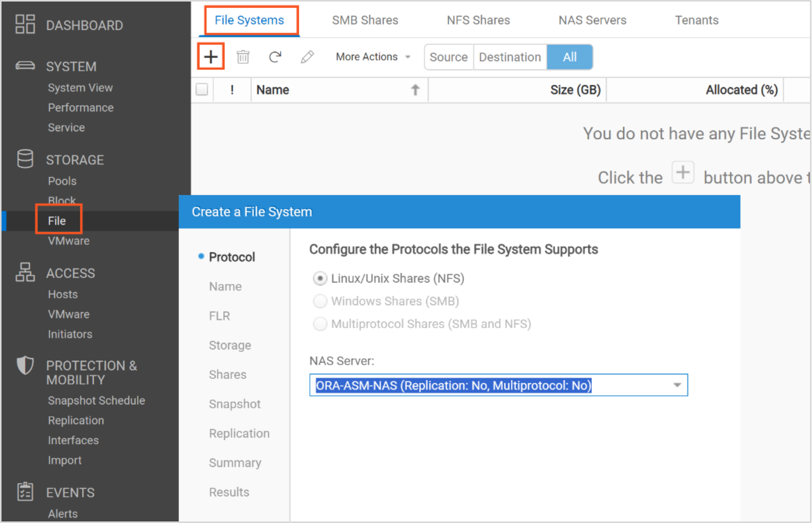The height and width of the screenshot is (523, 812).
Task: Click the pencil edit icon
Action: [307, 56]
